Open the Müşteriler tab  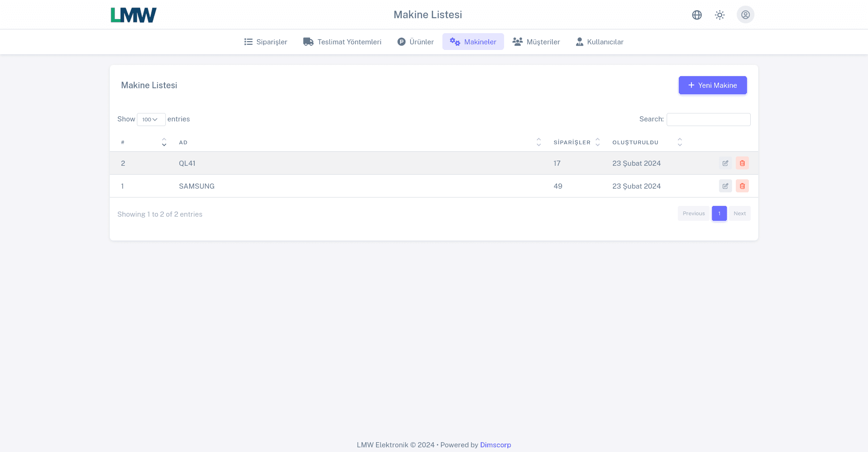pyautogui.click(x=536, y=42)
